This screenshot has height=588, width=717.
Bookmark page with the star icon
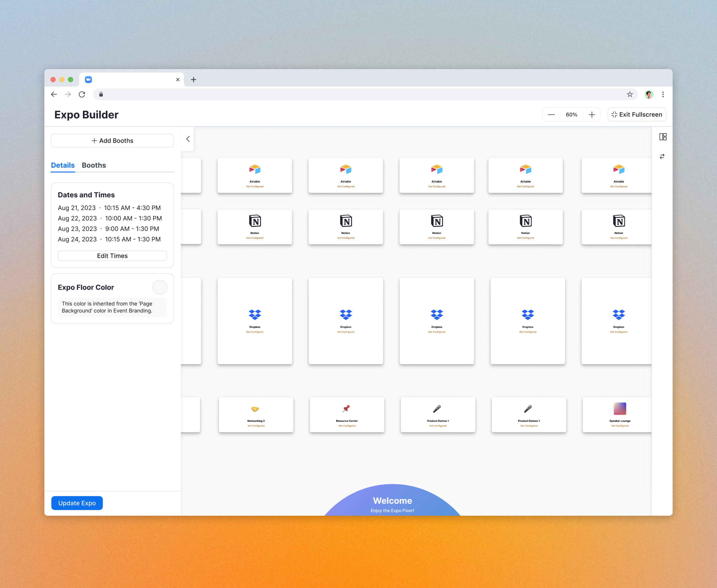click(x=629, y=95)
